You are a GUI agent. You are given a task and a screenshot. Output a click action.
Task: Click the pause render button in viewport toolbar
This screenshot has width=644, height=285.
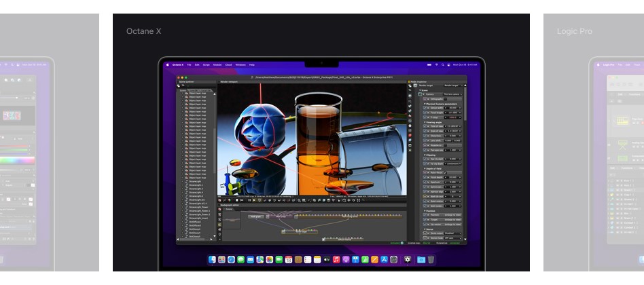249,200
